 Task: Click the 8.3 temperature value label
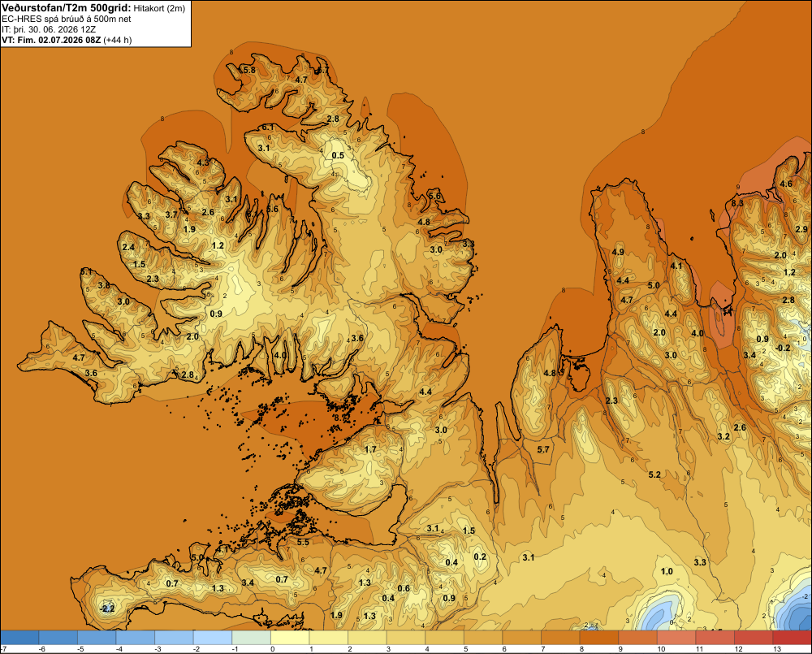pos(737,203)
